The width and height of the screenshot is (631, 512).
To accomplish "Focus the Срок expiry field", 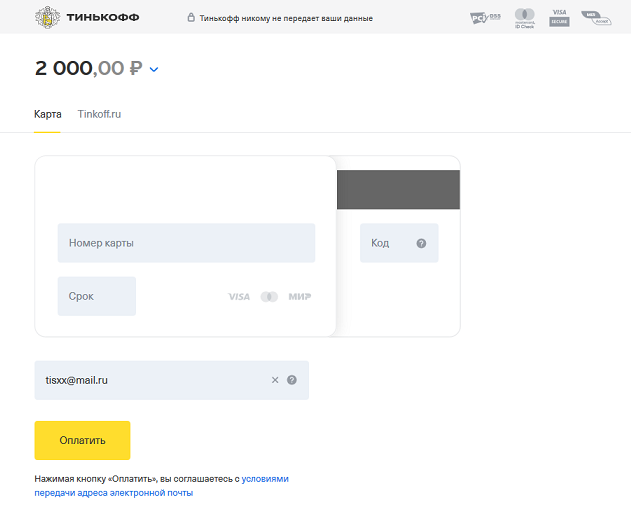I will [x=97, y=296].
